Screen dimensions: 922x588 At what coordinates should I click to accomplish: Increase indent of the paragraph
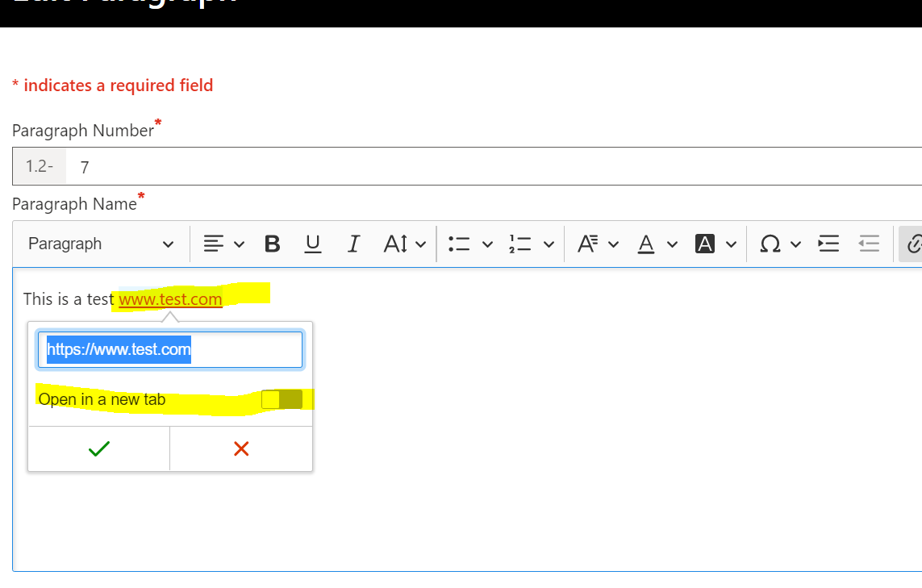[x=828, y=244]
